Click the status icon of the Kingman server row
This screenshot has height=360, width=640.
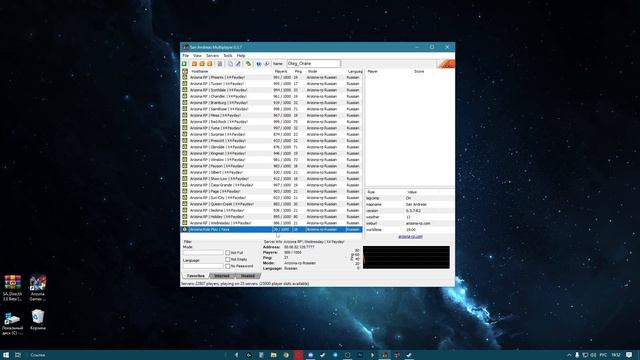[185, 153]
